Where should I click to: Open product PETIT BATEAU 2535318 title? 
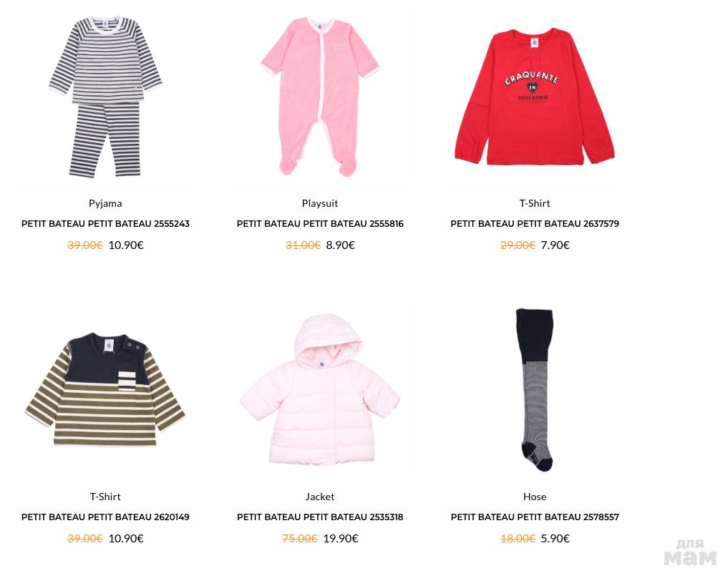(x=320, y=517)
